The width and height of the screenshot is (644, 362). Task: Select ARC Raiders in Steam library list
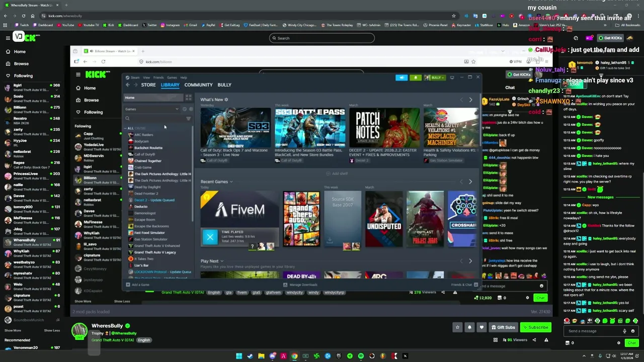click(x=143, y=135)
